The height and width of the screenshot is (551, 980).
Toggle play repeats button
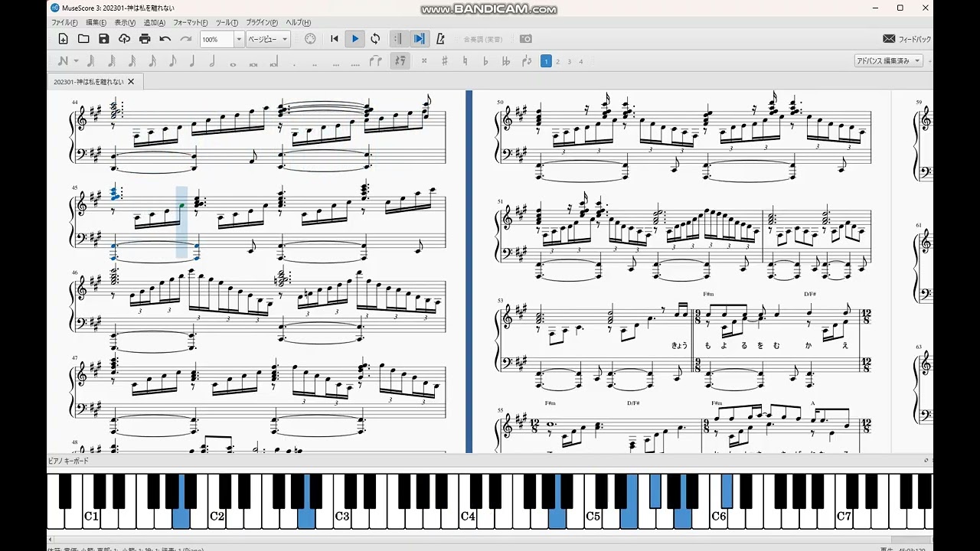click(x=398, y=39)
